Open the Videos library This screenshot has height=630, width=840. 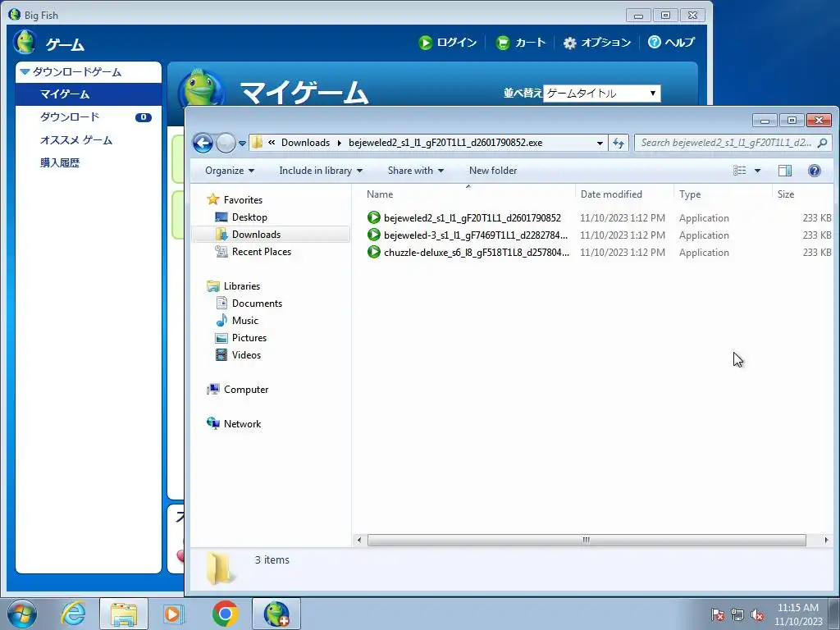coord(246,354)
